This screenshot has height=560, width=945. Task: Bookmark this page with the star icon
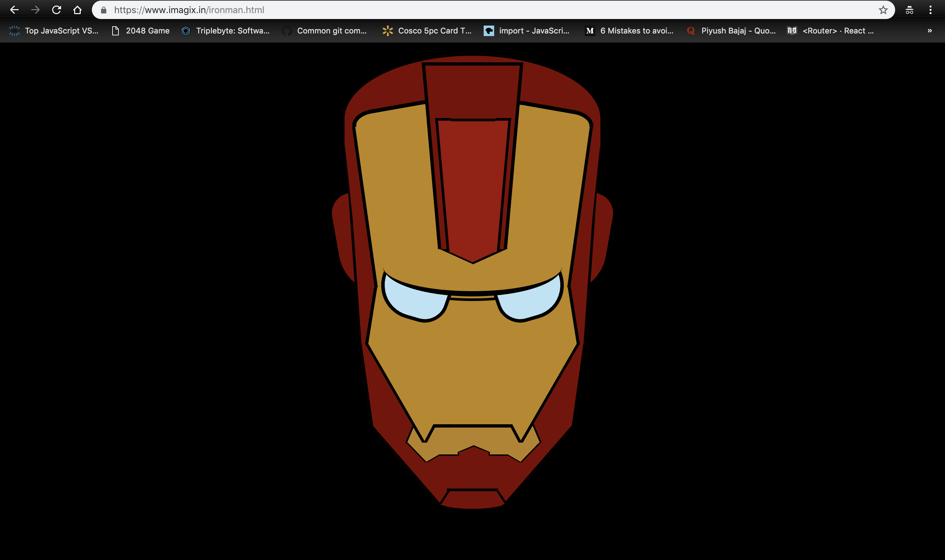883,10
